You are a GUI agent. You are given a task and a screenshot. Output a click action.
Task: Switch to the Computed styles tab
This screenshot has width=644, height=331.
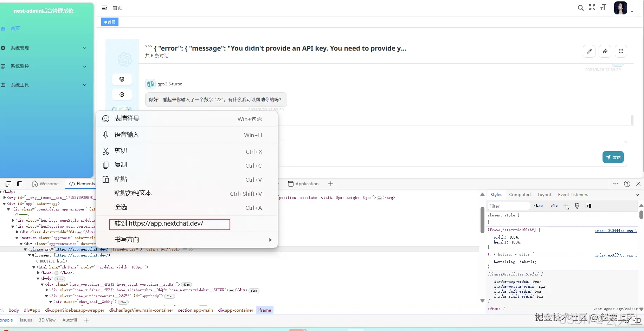point(520,195)
